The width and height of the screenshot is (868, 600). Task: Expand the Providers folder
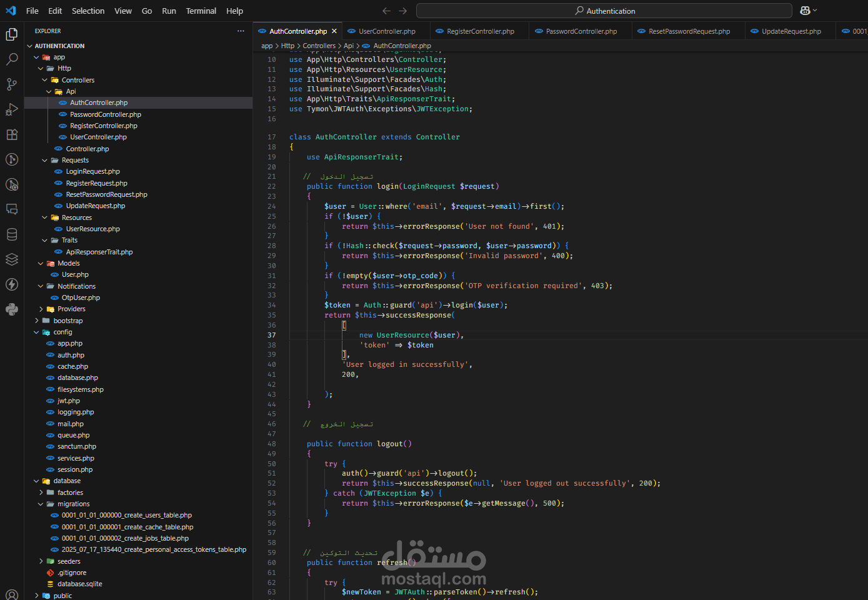tap(41, 309)
